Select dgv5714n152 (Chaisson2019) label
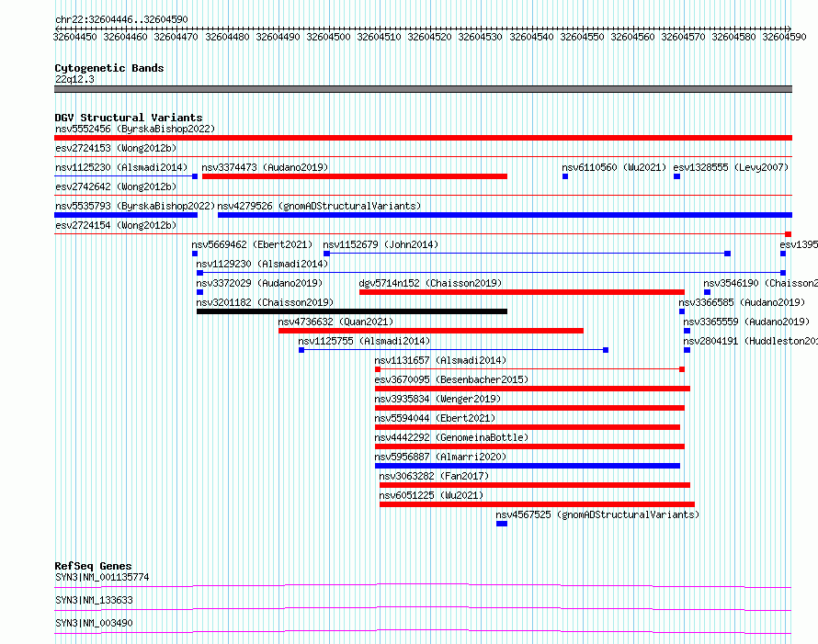818x644 pixels. pos(430,283)
